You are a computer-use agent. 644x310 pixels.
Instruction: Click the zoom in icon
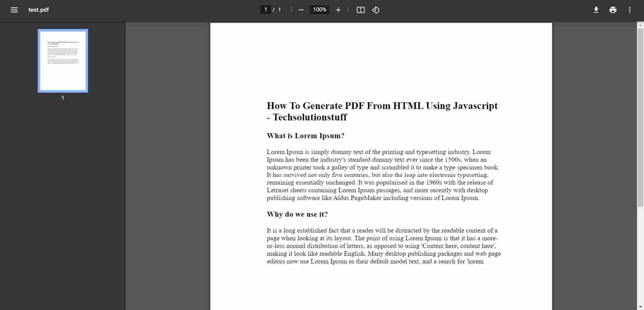pyautogui.click(x=338, y=10)
